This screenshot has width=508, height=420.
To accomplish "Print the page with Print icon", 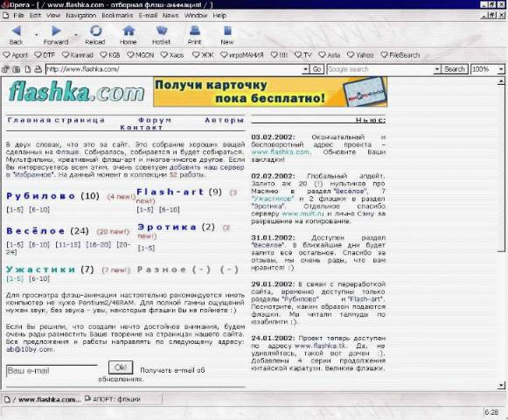I will [x=194, y=35].
